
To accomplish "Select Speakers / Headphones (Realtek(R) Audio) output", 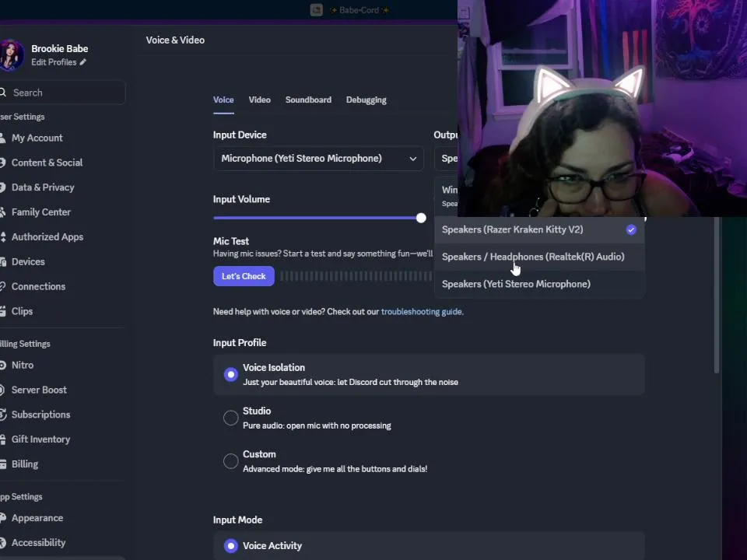I will 539,257.
